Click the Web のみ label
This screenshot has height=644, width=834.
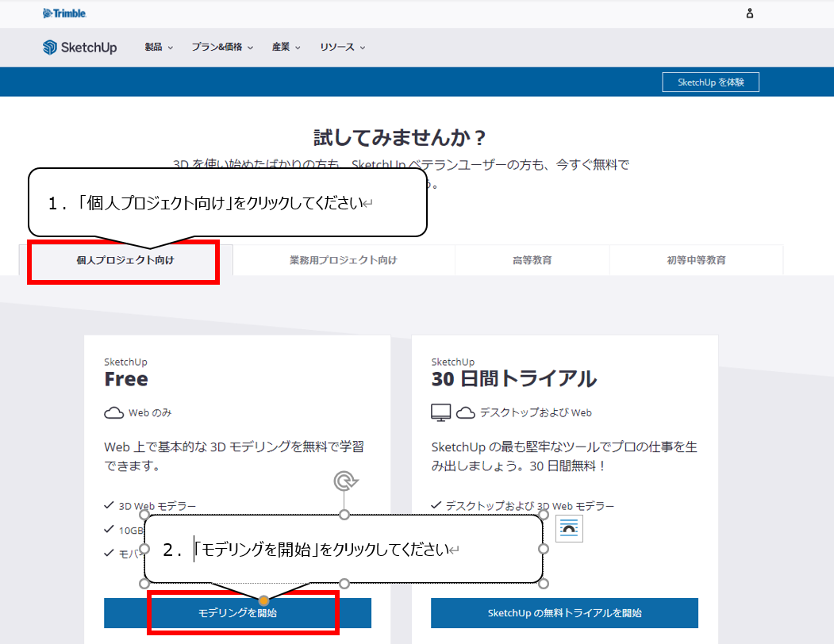click(150, 412)
